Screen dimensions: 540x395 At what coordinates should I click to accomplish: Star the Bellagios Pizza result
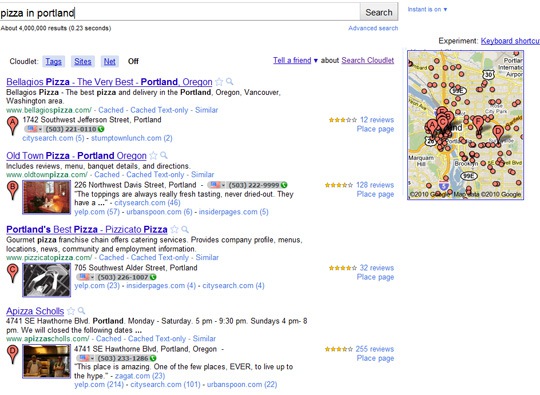coord(219,82)
